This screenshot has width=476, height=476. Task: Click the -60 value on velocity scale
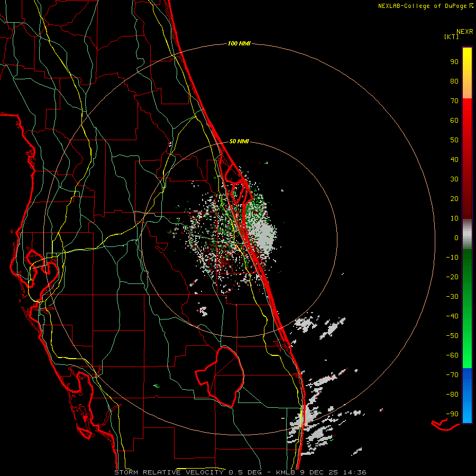[452, 355]
